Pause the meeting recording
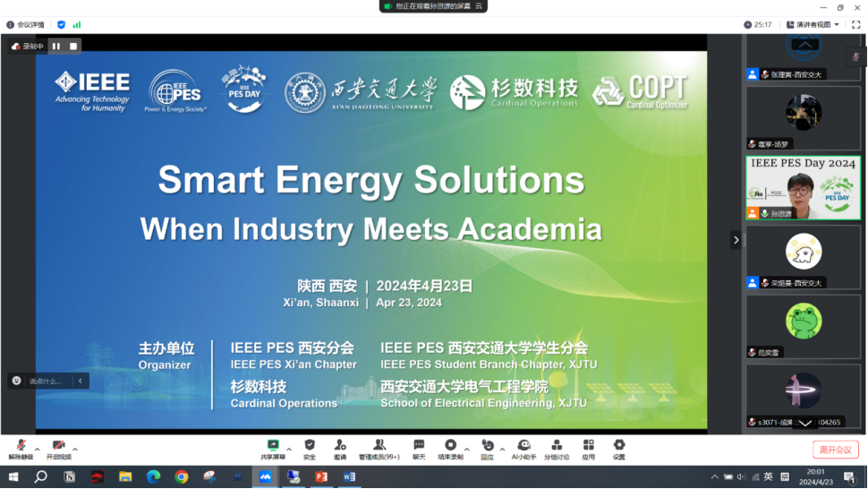Image resolution: width=868 pixels, height=489 pixels. pyautogui.click(x=55, y=46)
